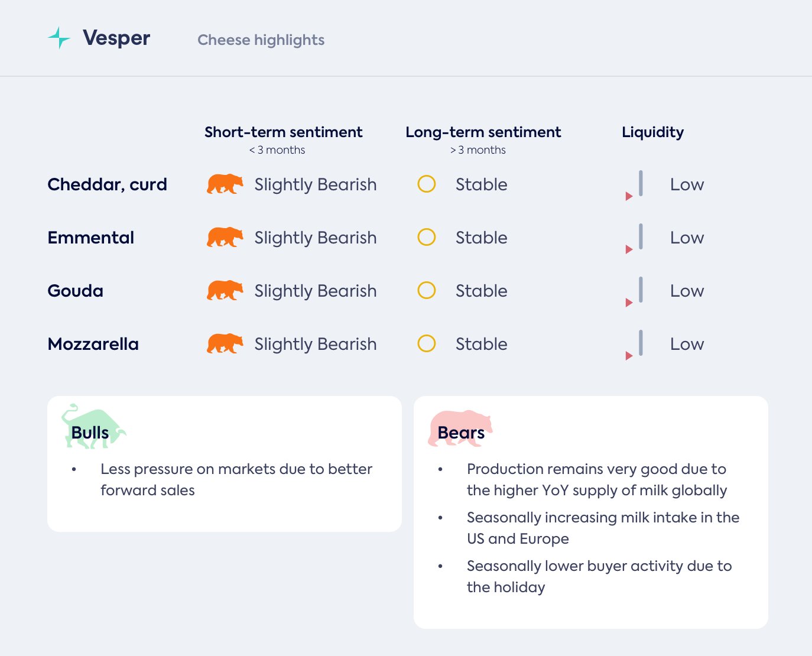
Task: Click the orange bear icon in Emmental row
Action: (225, 238)
